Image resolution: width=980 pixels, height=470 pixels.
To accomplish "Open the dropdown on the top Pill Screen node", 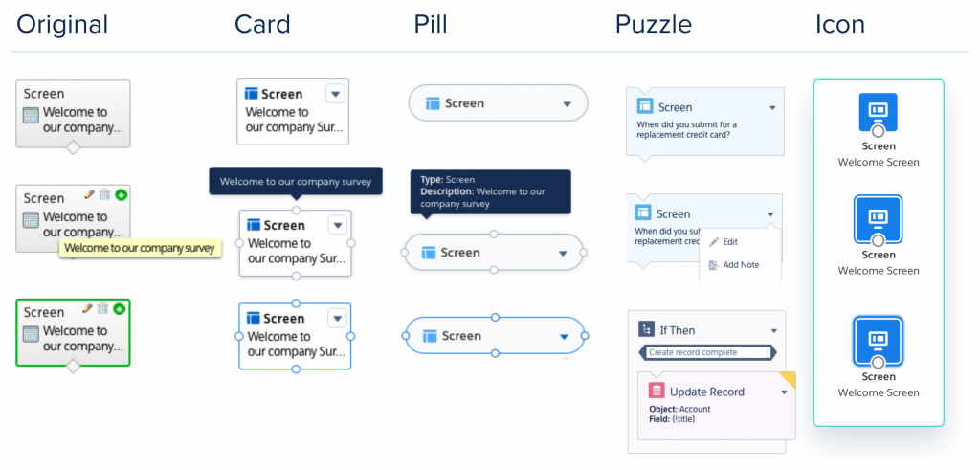I will click(567, 103).
